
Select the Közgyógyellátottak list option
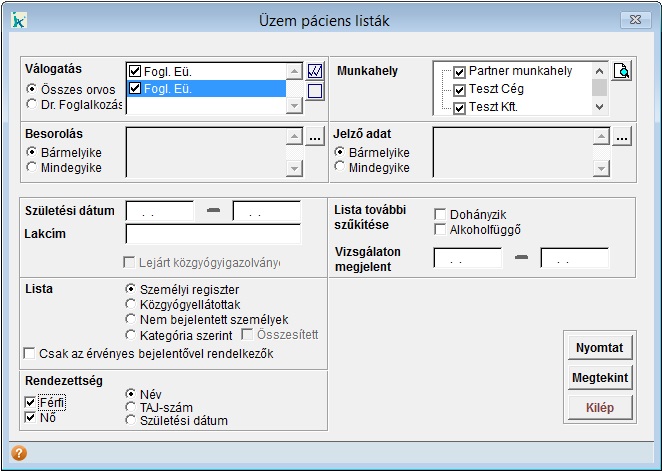131,303
